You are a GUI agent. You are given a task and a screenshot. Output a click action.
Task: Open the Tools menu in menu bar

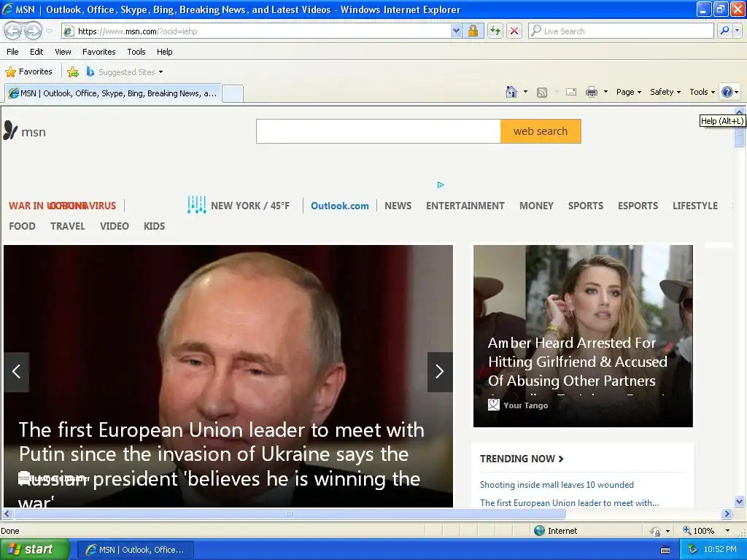pos(136,52)
